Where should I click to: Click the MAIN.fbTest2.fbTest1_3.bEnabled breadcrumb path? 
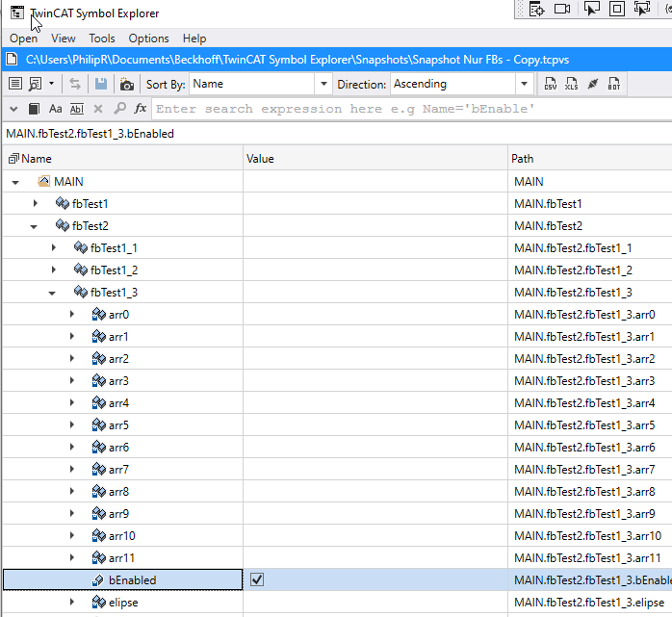pyautogui.click(x=90, y=134)
